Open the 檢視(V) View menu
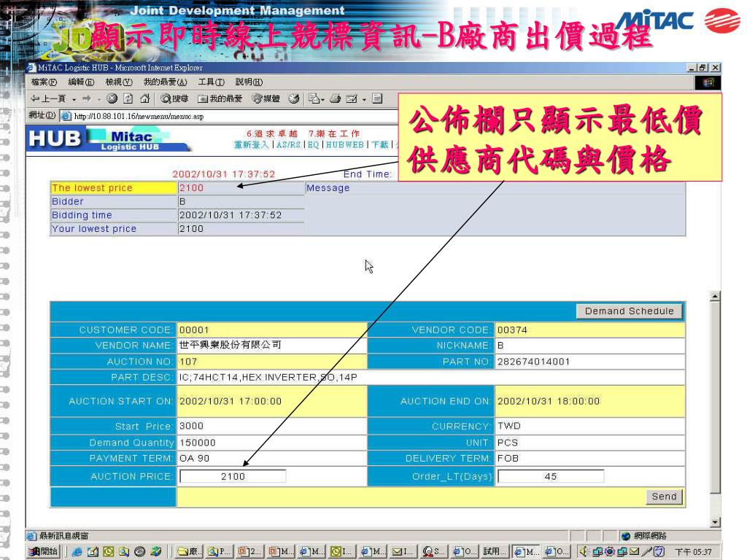Screen dimensions: 747x560 119,82
